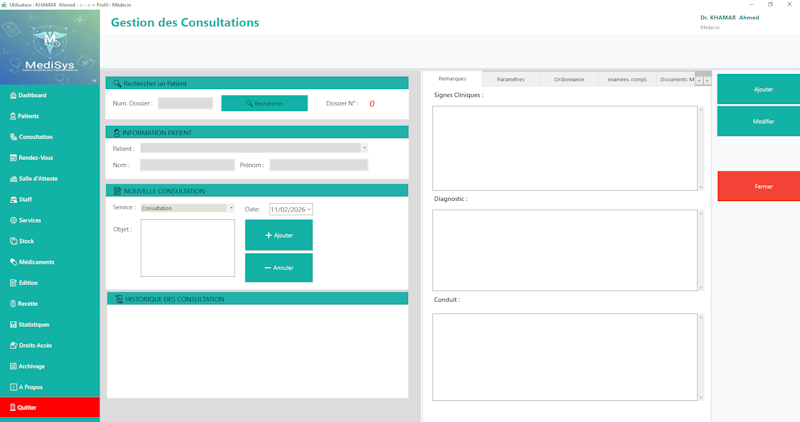Switch to the Paramètres tab

click(511, 80)
